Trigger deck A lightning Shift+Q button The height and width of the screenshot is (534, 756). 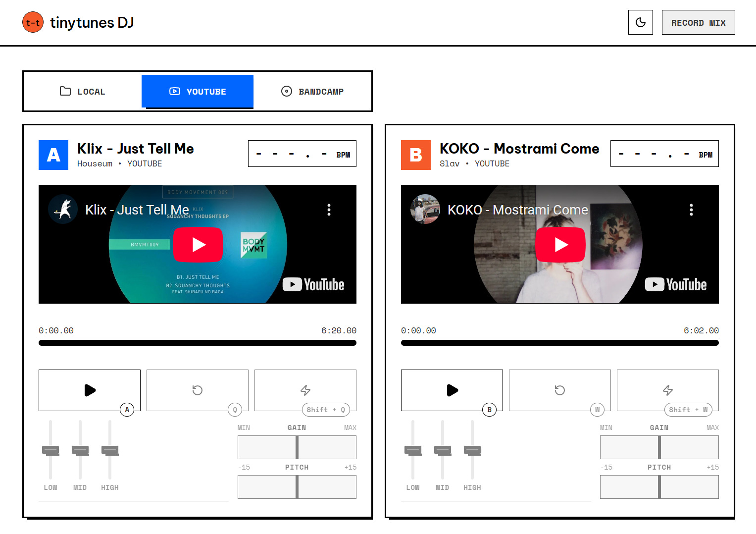coord(305,390)
